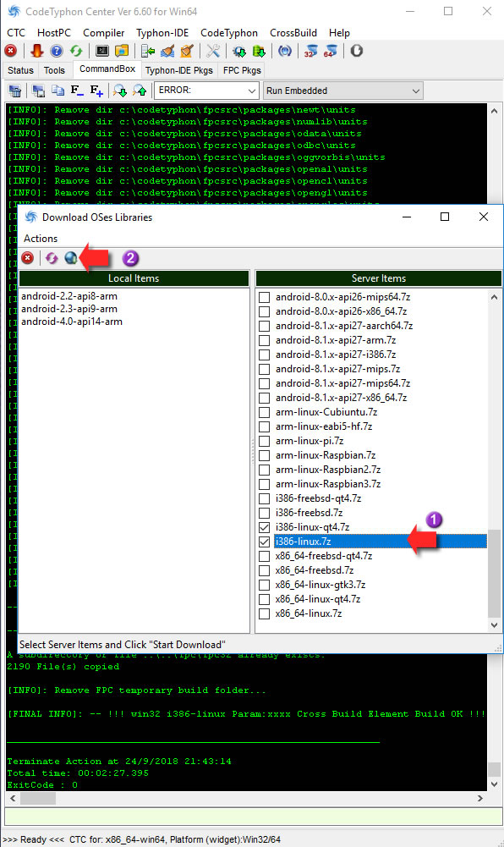Click the command input field below console
The height and width of the screenshot is (847, 504).
click(253, 817)
